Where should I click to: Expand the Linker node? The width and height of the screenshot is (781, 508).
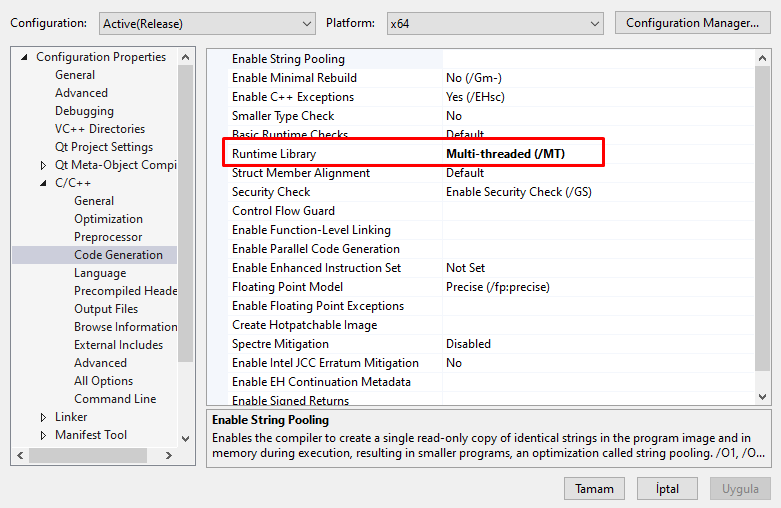pyautogui.click(x=43, y=417)
